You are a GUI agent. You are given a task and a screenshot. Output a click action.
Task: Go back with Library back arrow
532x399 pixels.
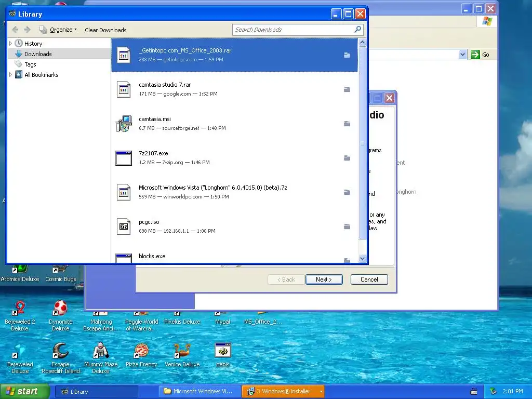(x=15, y=30)
